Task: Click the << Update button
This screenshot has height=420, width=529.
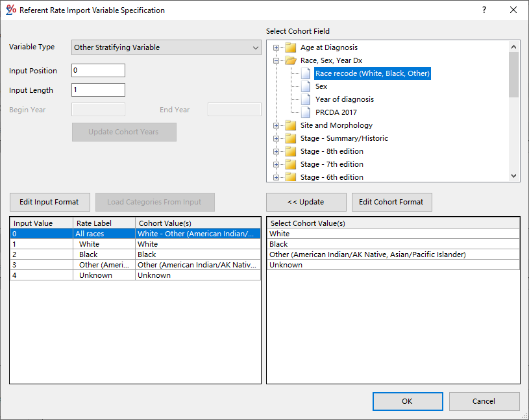Action: (306, 202)
